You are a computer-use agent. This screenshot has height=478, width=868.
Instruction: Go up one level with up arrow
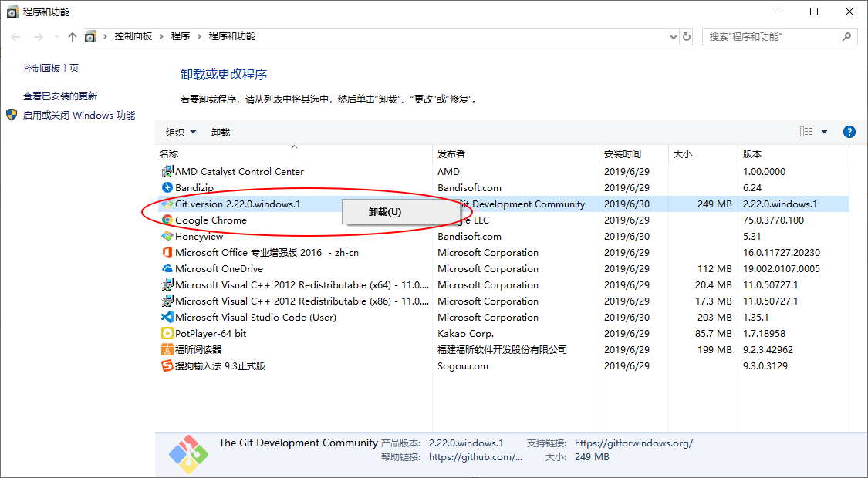coord(72,36)
